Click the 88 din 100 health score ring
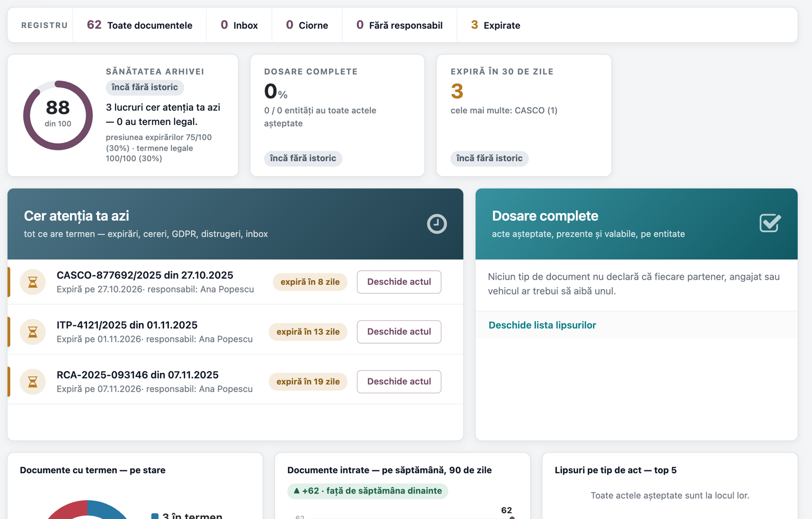This screenshot has height=519, width=812. point(58,115)
